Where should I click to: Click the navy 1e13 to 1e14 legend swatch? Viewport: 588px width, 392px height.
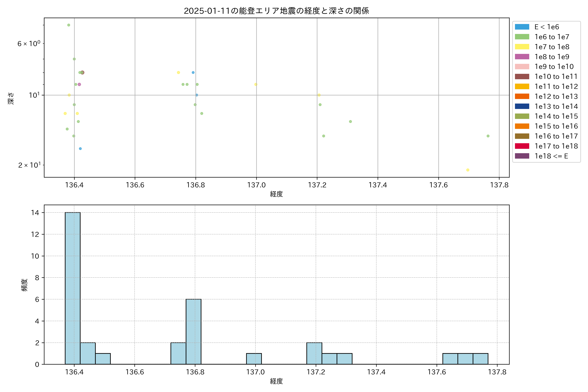click(522, 106)
